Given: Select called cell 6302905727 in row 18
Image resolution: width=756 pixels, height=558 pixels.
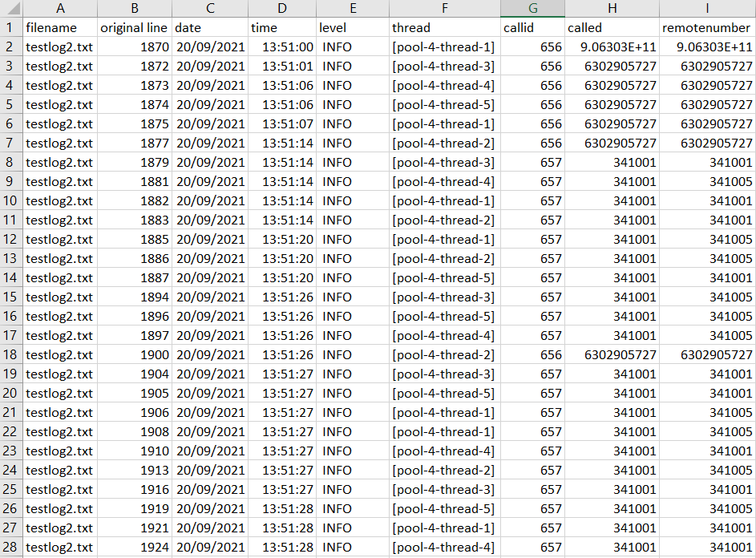Looking at the screenshot, I should [612, 354].
